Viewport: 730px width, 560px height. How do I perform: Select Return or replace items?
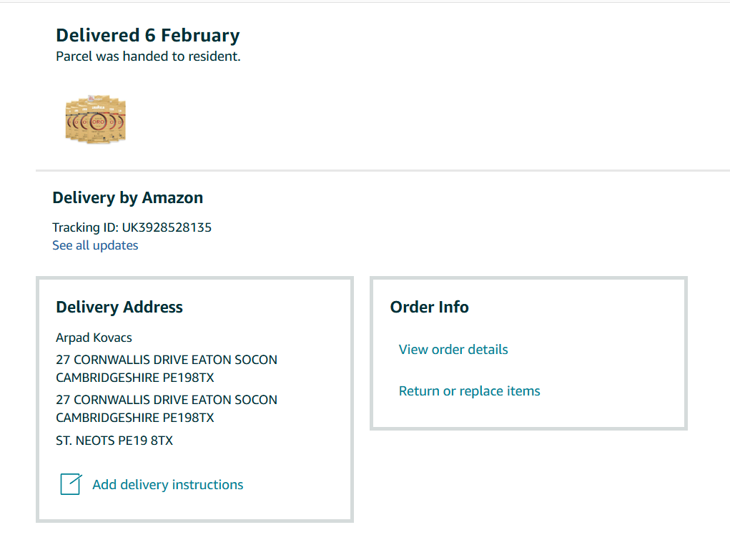tap(469, 391)
